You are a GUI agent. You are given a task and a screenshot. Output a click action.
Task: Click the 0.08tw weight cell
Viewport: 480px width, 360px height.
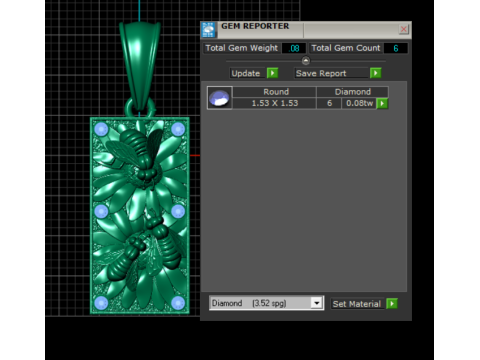coord(359,103)
